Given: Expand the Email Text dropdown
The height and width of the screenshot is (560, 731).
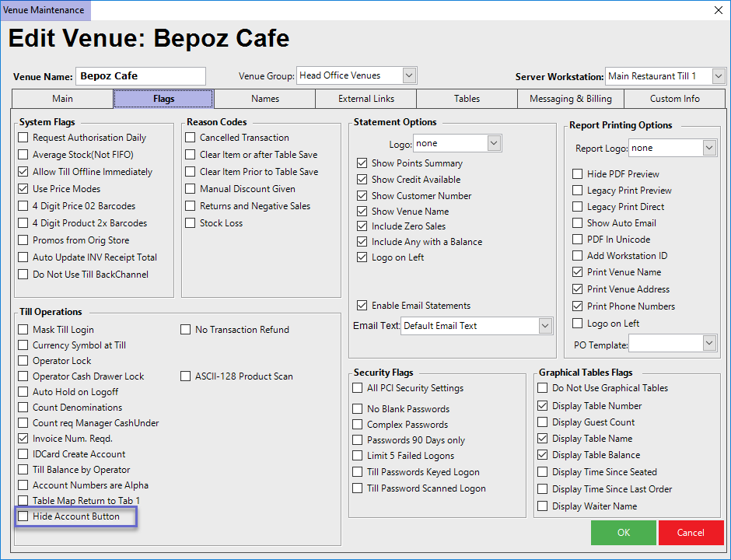Looking at the screenshot, I should pyautogui.click(x=545, y=326).
